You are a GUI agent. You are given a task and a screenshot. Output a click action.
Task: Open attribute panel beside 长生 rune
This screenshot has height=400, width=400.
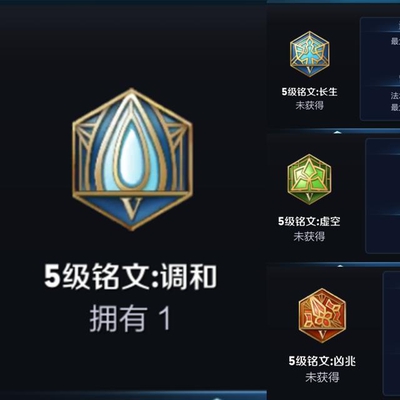(x=380, y=69)
